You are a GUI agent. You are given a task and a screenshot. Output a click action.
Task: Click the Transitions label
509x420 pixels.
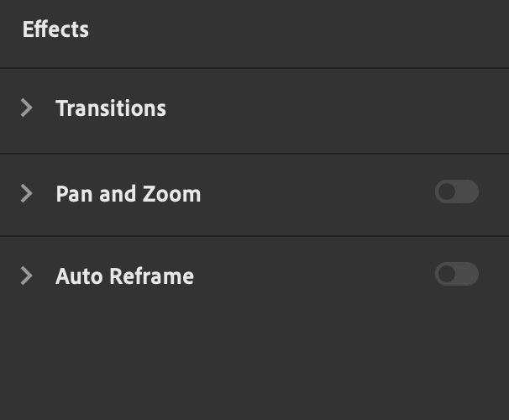pyautogui.click(x=111, y=108)
